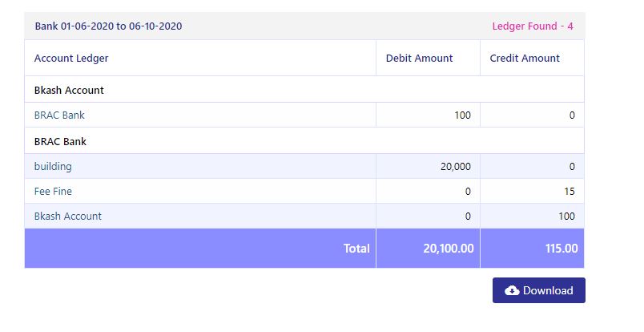
Task: Open the Fee Fine ledger link
Action: 53,192
